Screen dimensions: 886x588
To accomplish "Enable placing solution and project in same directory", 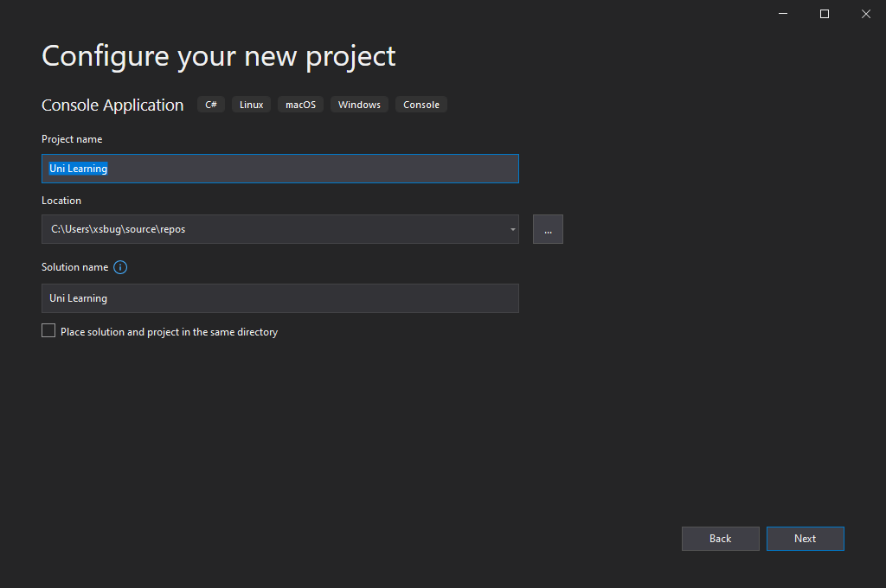I will 48,331.
